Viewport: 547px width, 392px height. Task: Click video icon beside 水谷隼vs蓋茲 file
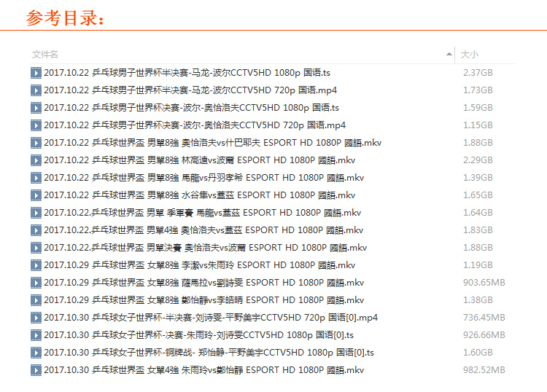pos(36,195)
